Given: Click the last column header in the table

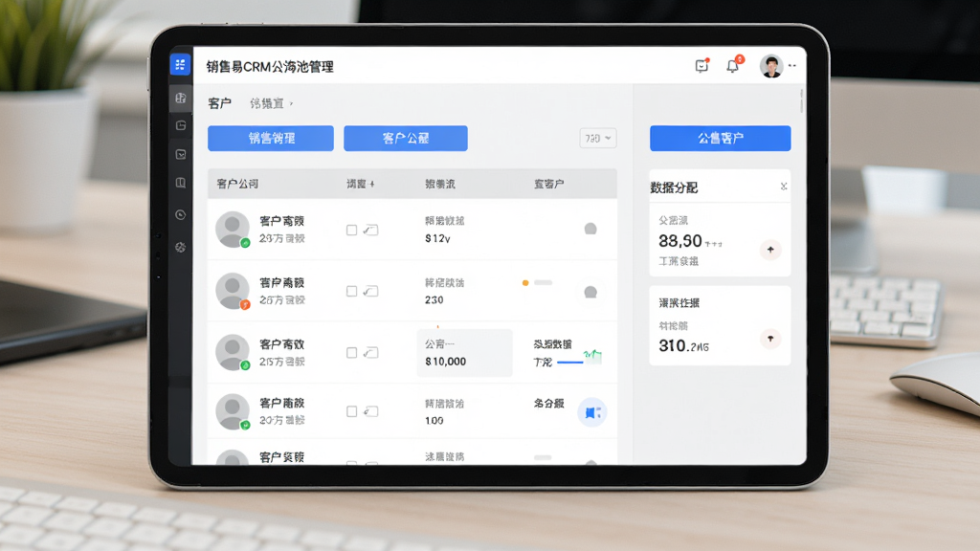Looking at the screenshot, I should click(x=548, y=184).
